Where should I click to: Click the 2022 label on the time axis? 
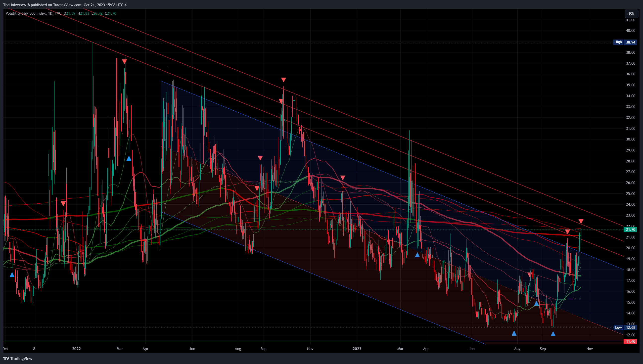point(77,349)
